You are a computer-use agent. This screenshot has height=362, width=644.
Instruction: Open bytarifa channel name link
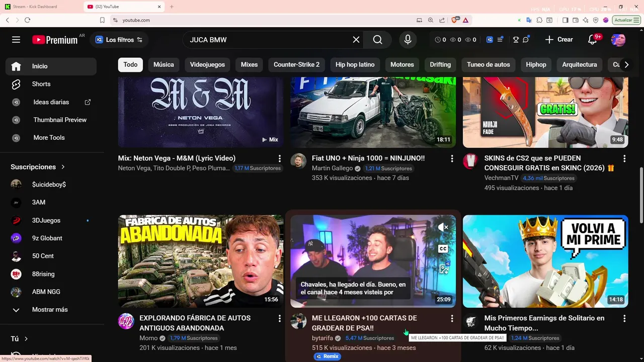click(x=322, y=338)
